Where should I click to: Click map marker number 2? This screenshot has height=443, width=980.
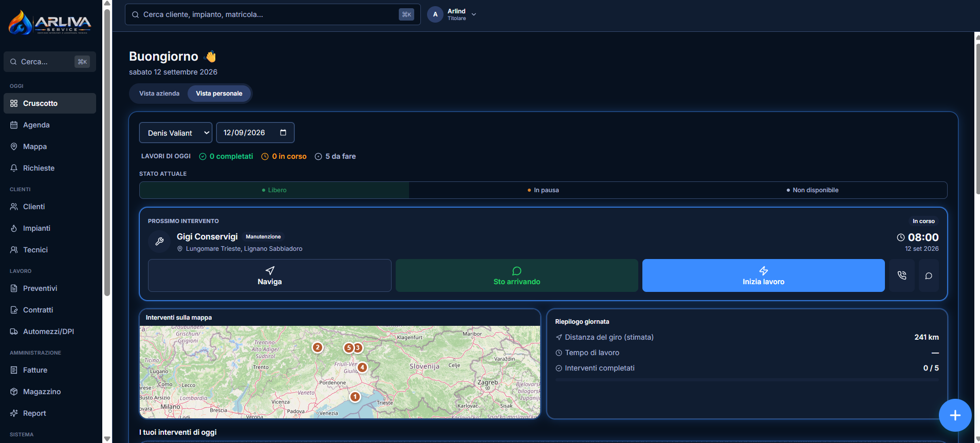point(318,347)
